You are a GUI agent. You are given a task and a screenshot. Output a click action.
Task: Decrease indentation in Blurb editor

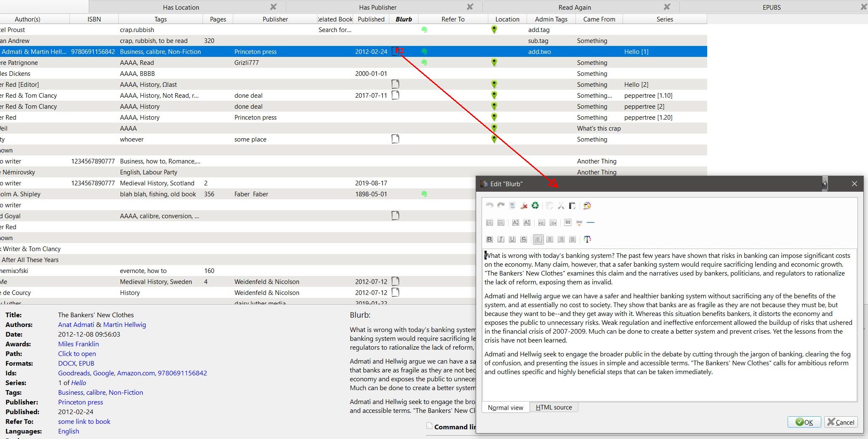click(x=553, y=222)
